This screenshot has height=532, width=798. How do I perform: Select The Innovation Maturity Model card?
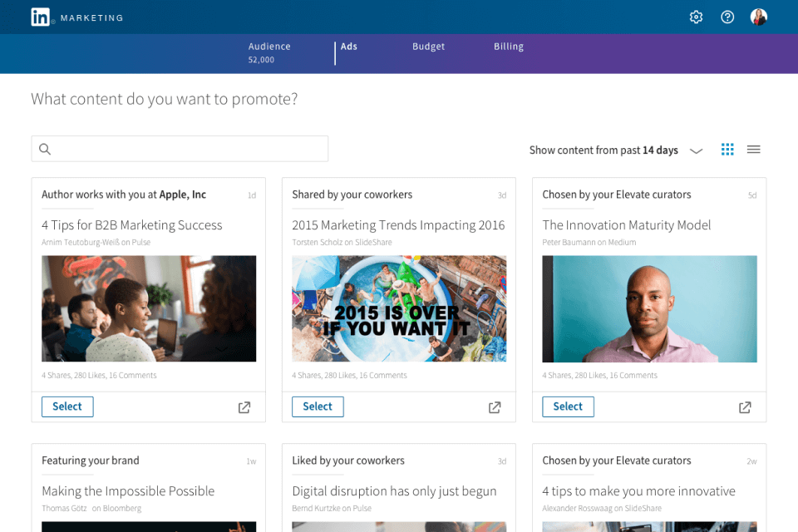coord(568,406)
